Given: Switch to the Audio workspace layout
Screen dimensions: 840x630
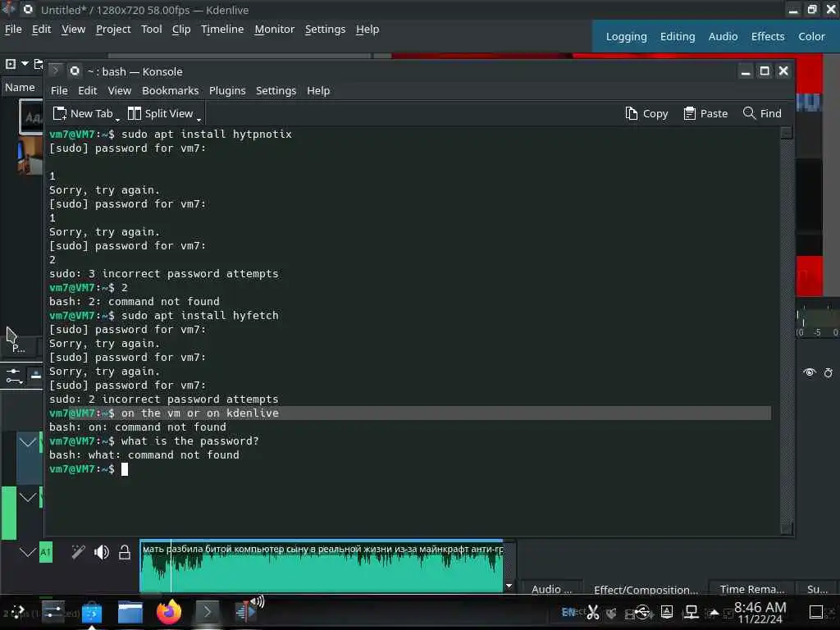Looking at the screenshot, I should pyautogui.click(x=723, y=36).
